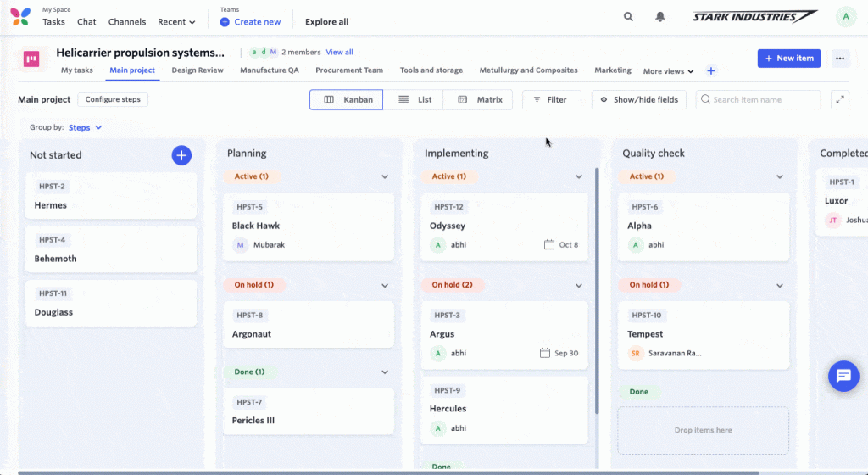Collapse Implementing On hold group
The width and height of the screenshot is (868, 475).
[578, 285]
